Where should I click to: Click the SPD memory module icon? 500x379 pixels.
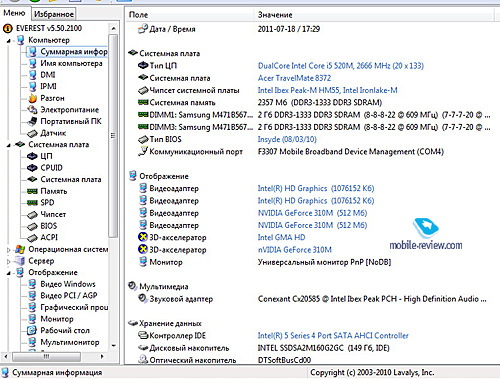pyautogui.click(x=32, y=203)
